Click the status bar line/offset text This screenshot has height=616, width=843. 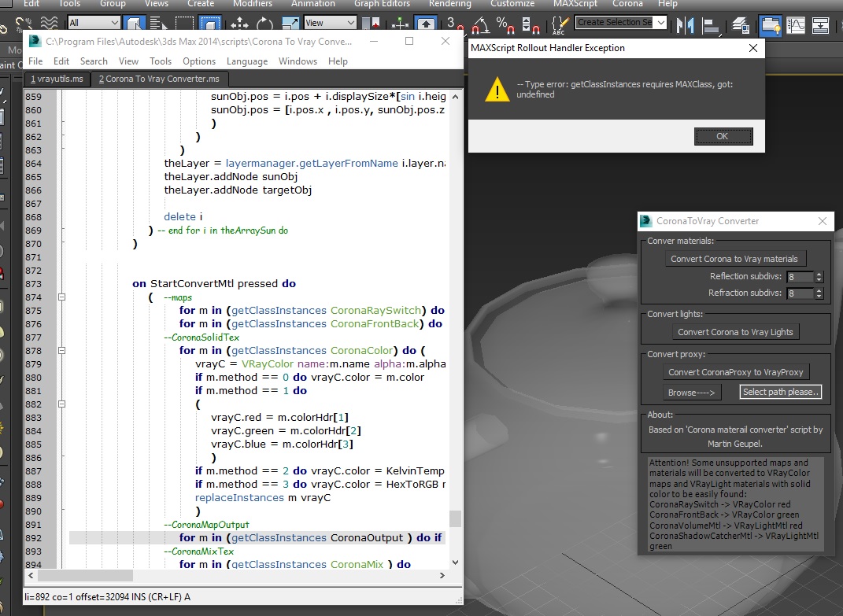pyautogui.click(x=108, y=596)
